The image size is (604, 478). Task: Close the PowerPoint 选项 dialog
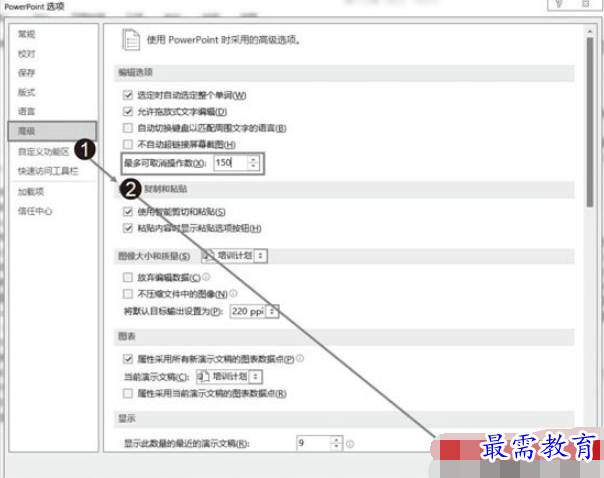tap(586, 4)
